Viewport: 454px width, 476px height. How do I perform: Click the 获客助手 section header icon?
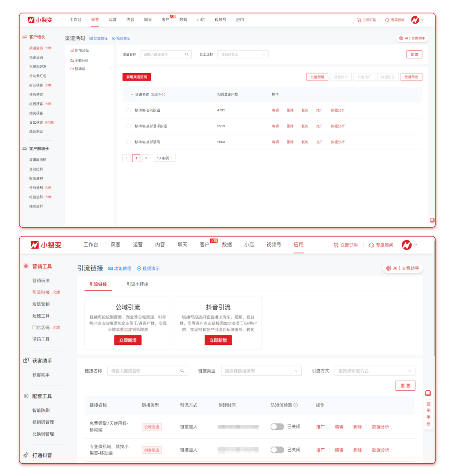tap(26, 360)
